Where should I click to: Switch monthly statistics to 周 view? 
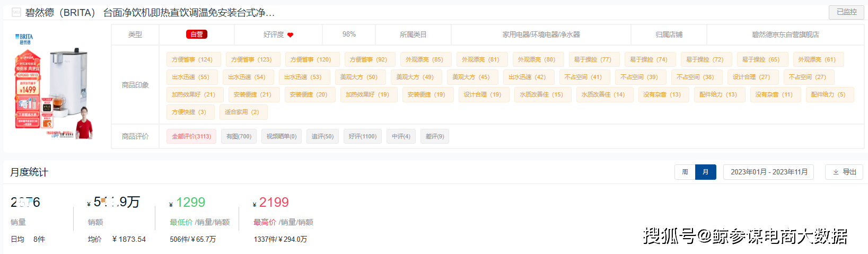point(685,172)
